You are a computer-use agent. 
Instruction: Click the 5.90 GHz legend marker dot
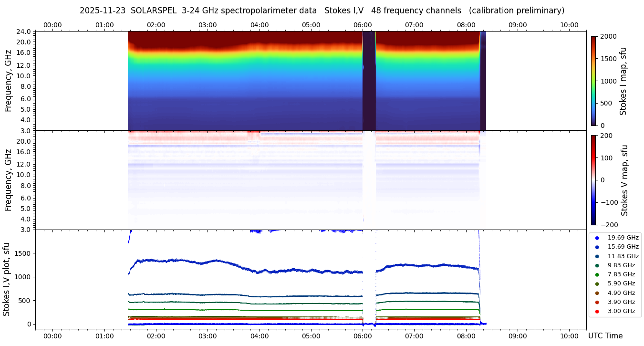[597, 284]
